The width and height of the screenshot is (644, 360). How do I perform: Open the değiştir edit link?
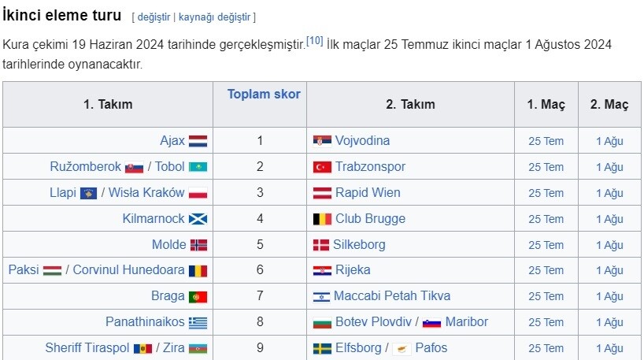154,17
